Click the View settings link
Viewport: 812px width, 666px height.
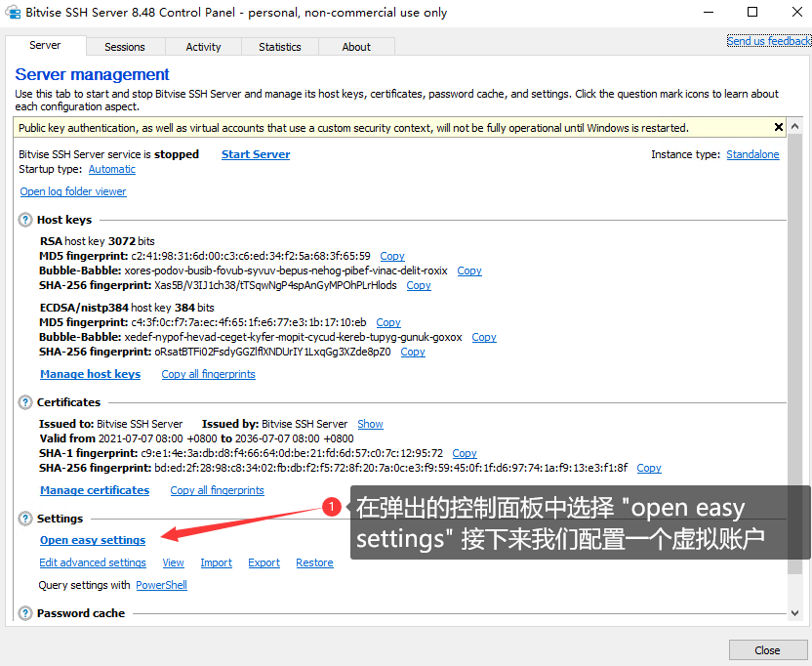pos(173,562)
